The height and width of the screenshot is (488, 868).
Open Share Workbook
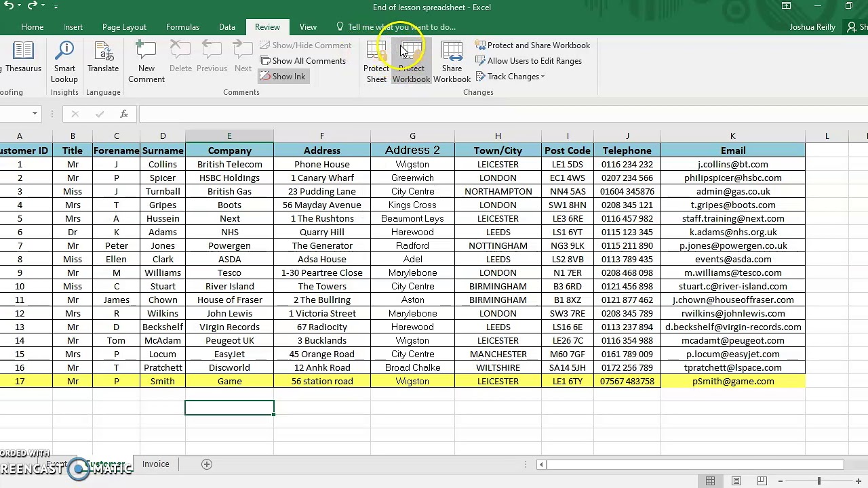[452, 62]
